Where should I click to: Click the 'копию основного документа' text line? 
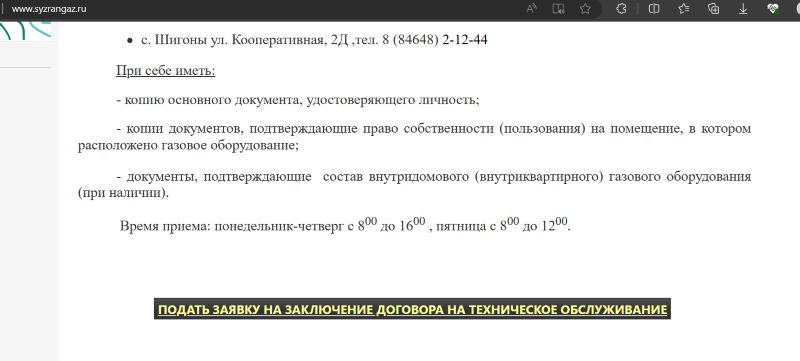coord(298,100)
